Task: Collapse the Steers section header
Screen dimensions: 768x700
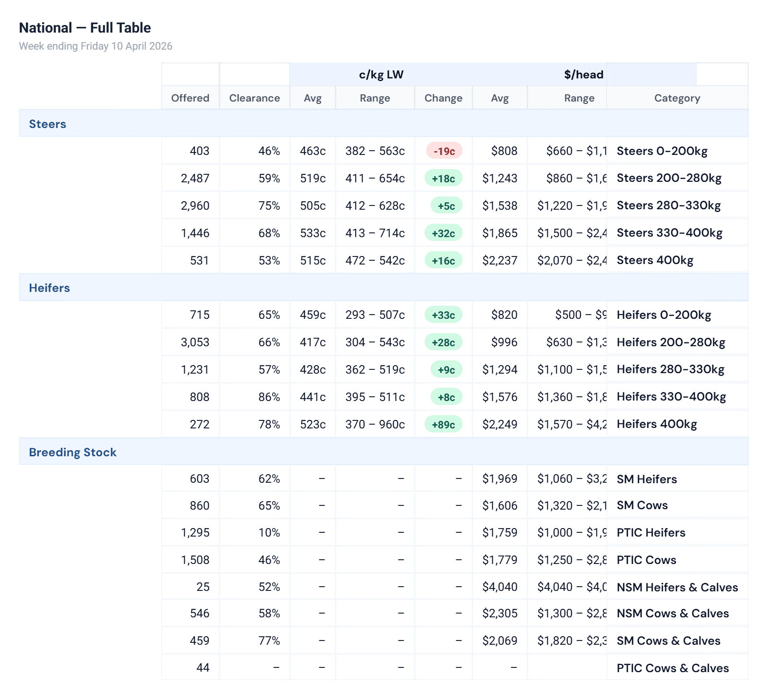Action: point(47,124)
